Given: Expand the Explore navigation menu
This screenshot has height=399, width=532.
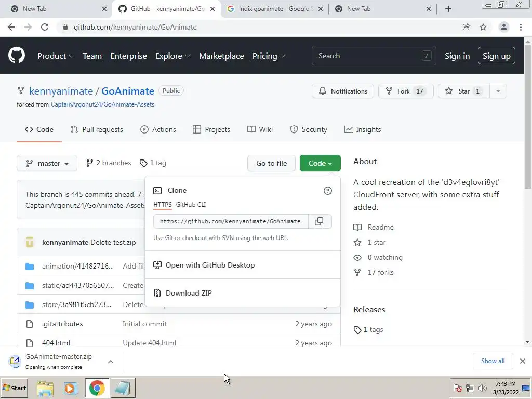Looking at the screenshot, I should click(x=172, y=56).
